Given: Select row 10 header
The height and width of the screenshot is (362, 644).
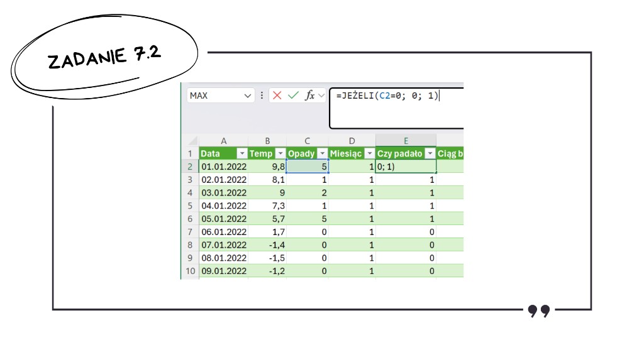Looking at the screenshot, I should click(190, 271).
